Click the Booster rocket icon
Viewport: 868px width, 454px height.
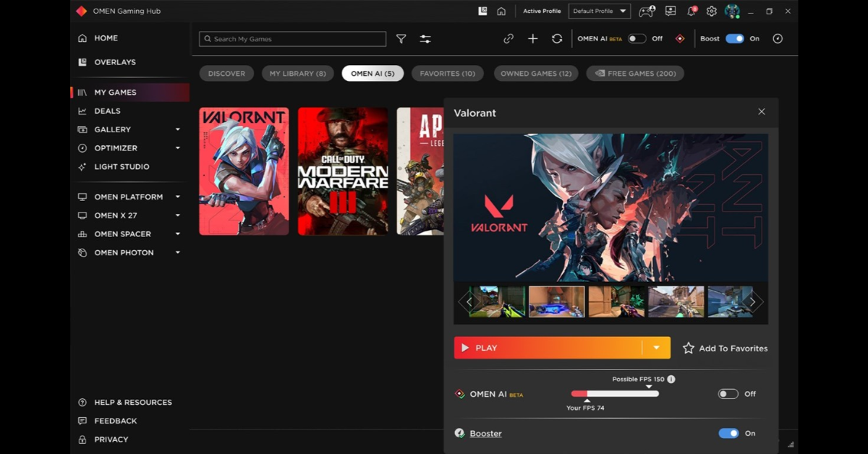coord(459,434)
